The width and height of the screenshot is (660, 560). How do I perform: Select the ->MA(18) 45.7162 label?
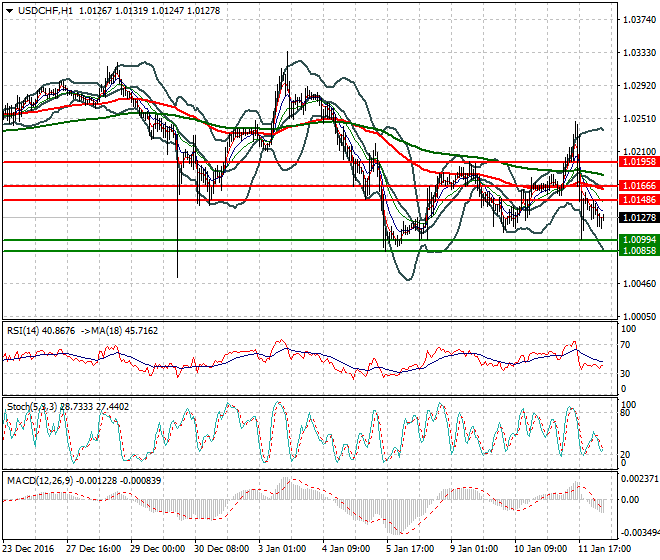point(118,331)
